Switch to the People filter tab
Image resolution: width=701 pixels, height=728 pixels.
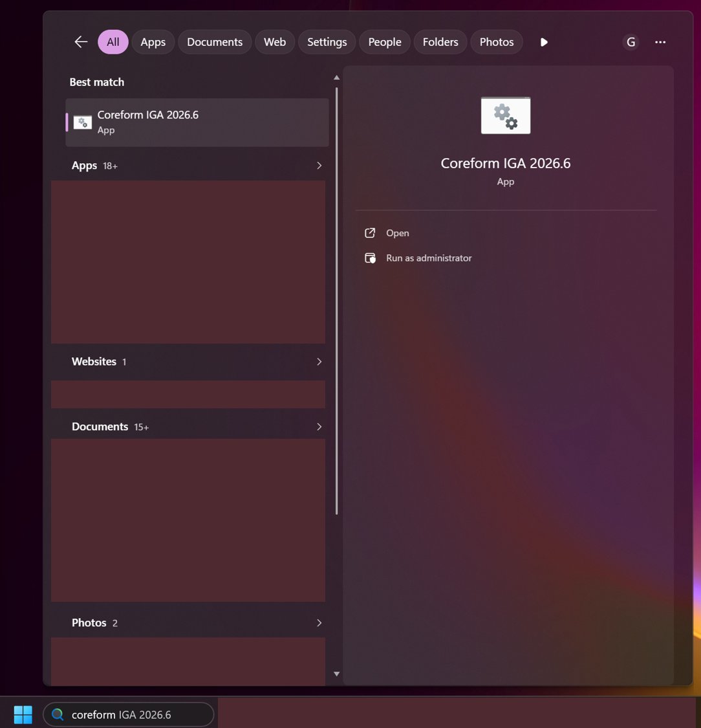pyautogui.click(x=385, y=42)
